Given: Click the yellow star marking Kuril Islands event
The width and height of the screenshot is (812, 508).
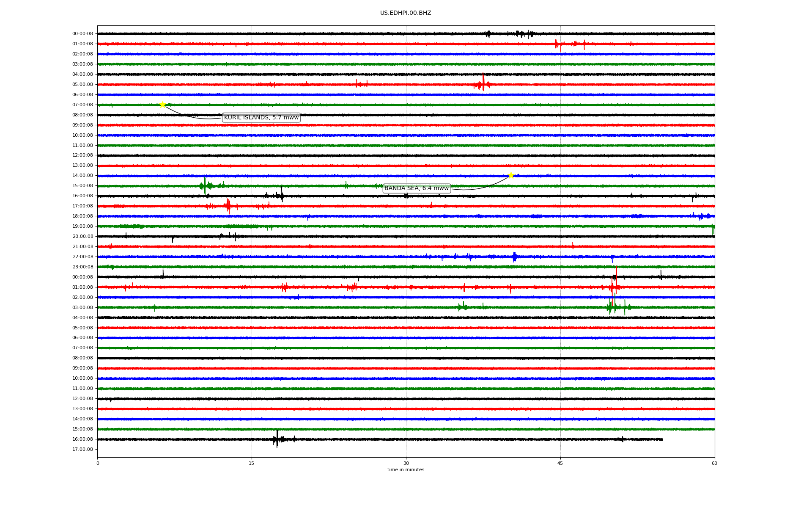Looking at the screenshot, I should [162, 105].
